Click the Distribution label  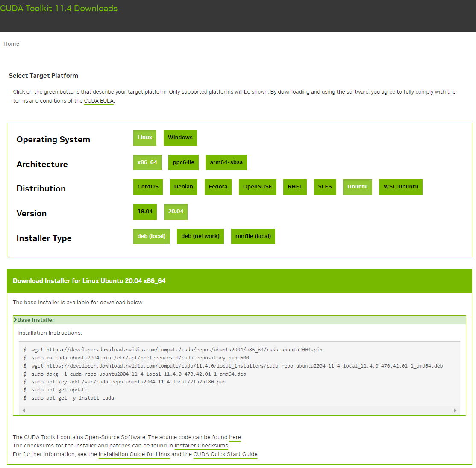click(x=41, y=188)
